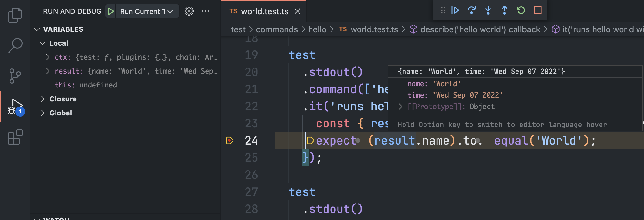Click the closing brace on line 25
Image resolution: width=644 pixels, height=220 pixels.
[306, 158]
